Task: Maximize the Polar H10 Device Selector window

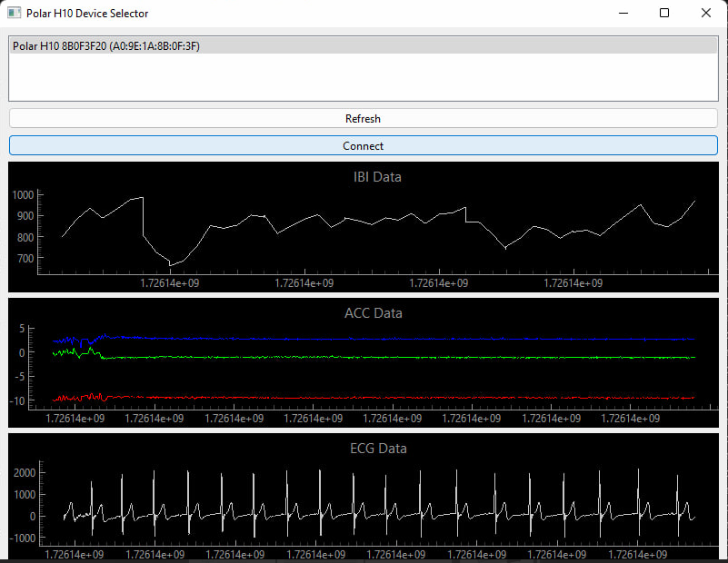Action: pyautogui.click(x=664, y=14)
